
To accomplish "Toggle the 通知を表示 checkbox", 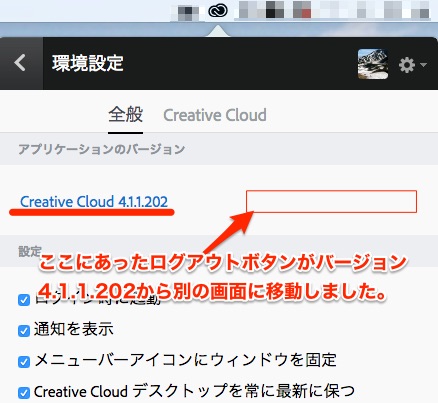I will (x=24, y=331).
